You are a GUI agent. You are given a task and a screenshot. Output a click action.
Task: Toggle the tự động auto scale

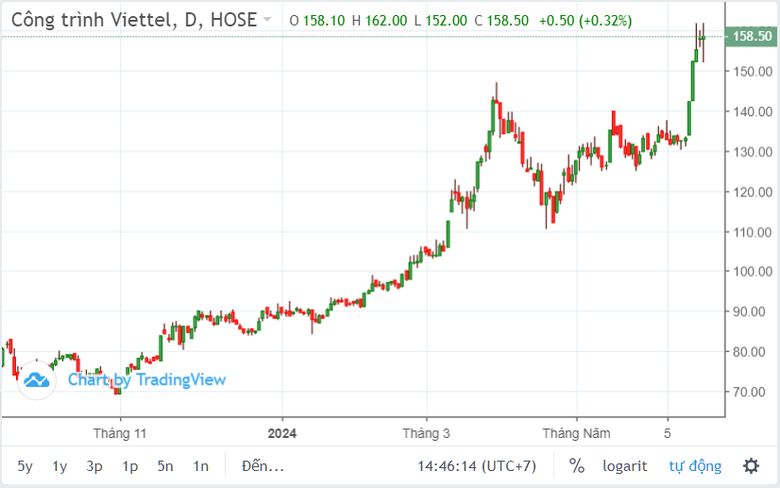click(695, 466)
